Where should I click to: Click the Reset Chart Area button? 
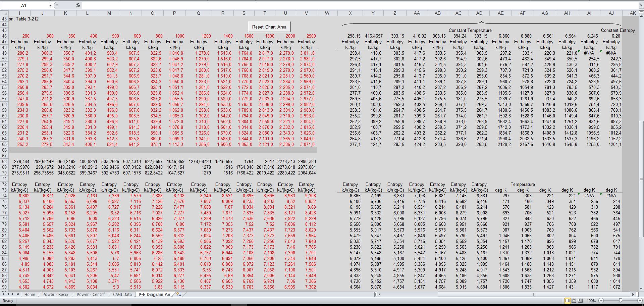269,27
